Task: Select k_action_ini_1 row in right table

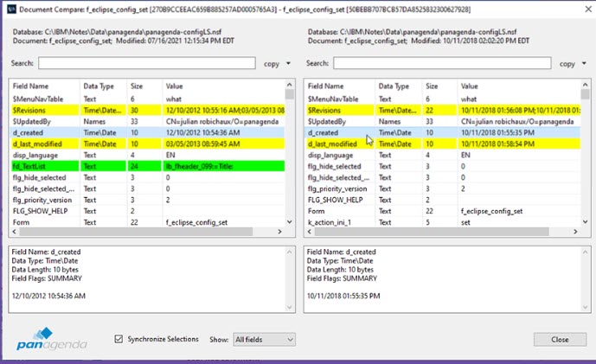Action: point(443,222)
